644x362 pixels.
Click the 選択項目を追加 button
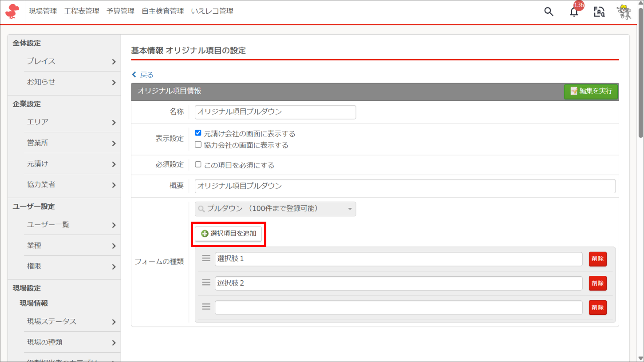[229, 234]
